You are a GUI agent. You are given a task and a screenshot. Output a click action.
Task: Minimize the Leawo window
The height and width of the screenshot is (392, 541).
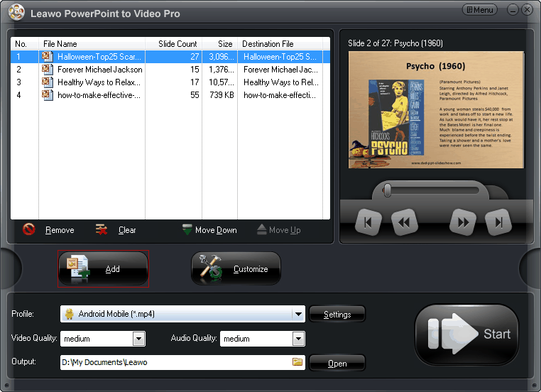pyautogui.click(x=513, y=10)
